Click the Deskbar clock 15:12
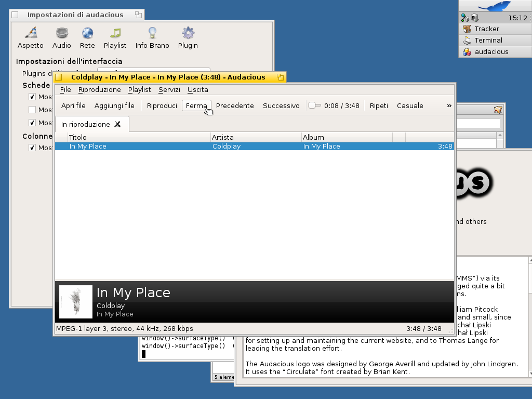Screen dimensions: 532x399 pos(517,18)
